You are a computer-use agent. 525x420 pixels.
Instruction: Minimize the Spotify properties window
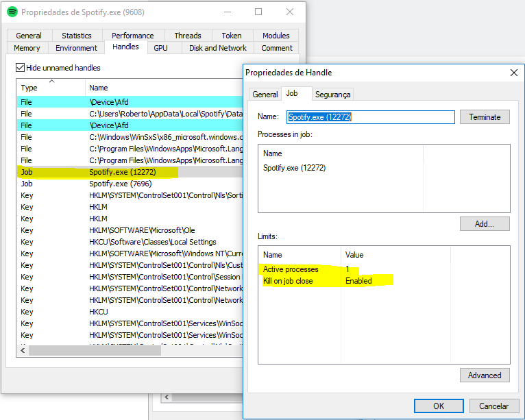pos(228,12)
